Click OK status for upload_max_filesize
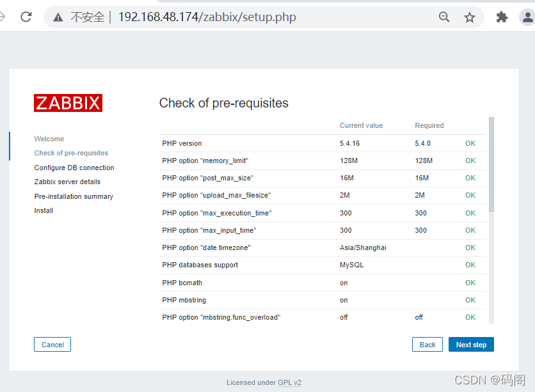Viewport: 535px width, 392px height. coord(470,195)
